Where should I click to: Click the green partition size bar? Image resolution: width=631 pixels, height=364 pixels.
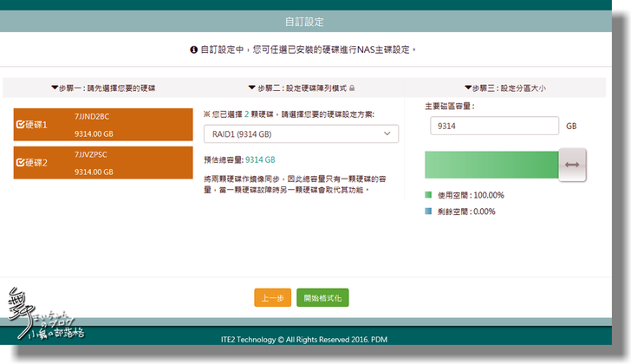coord(491,165)
